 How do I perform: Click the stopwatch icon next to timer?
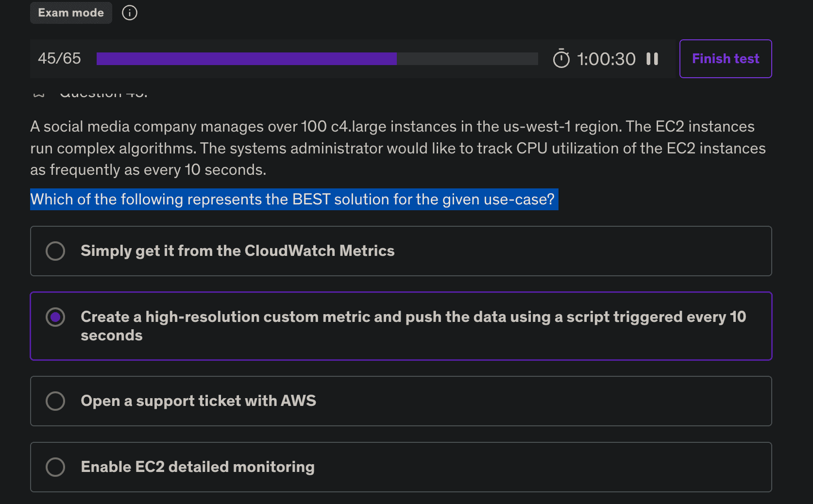click(561, 59)
